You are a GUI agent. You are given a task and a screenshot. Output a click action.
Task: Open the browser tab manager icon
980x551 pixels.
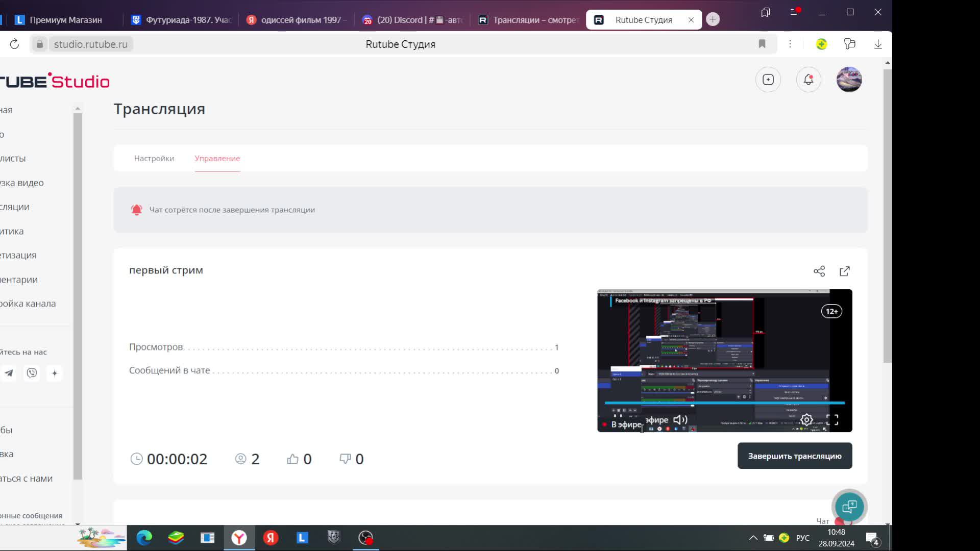click(766, 12)
